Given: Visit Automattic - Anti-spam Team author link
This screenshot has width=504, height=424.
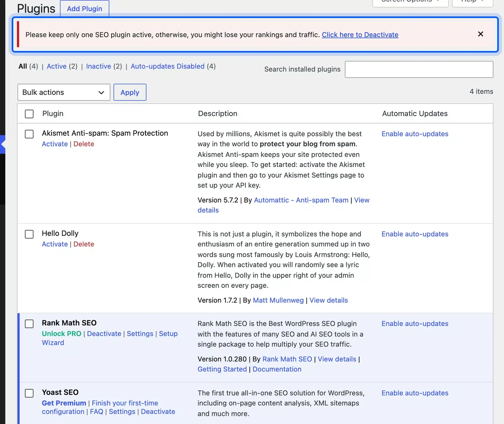Looking at the screenshot, I should [301, 200].
